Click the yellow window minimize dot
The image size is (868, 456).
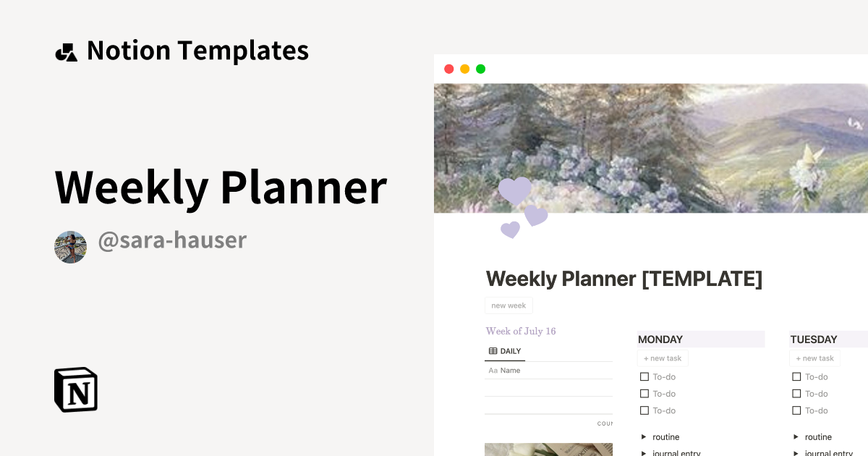[x=464, y=69]
